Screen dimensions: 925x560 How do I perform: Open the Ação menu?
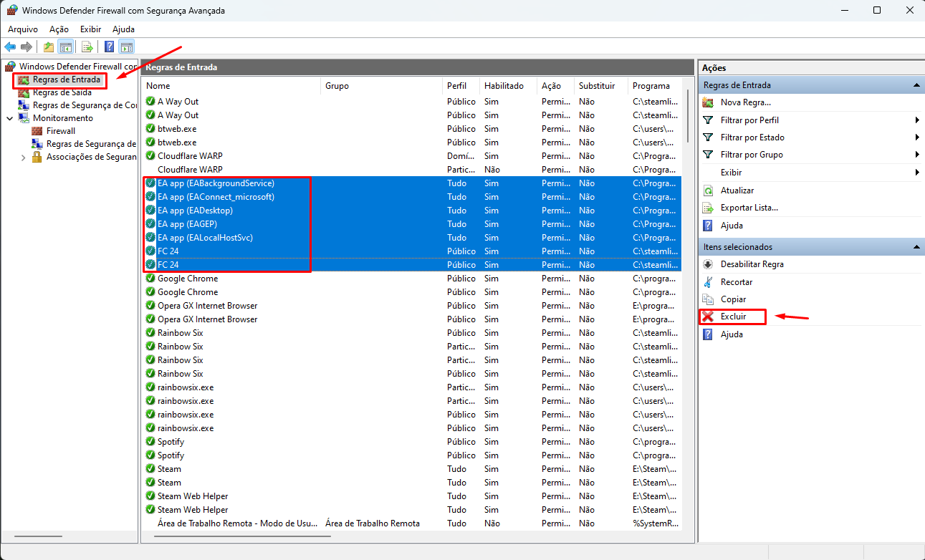coord(59,29)
